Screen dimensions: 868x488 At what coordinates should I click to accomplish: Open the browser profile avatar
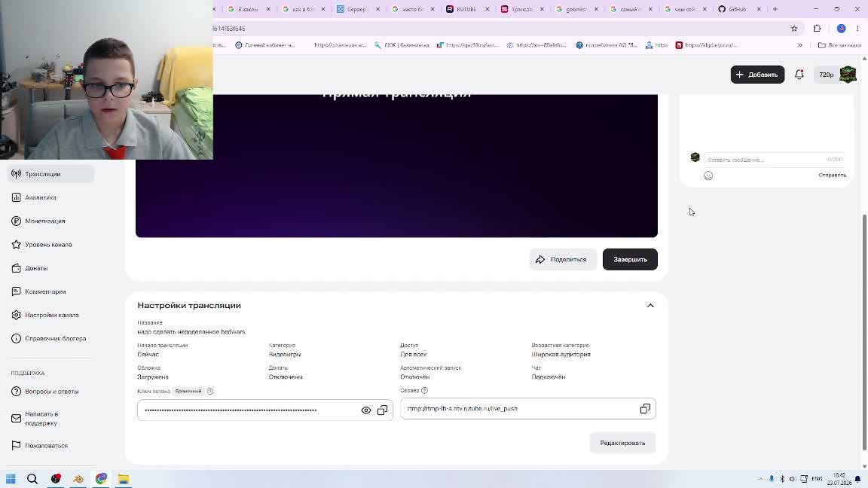click(841, 28)
